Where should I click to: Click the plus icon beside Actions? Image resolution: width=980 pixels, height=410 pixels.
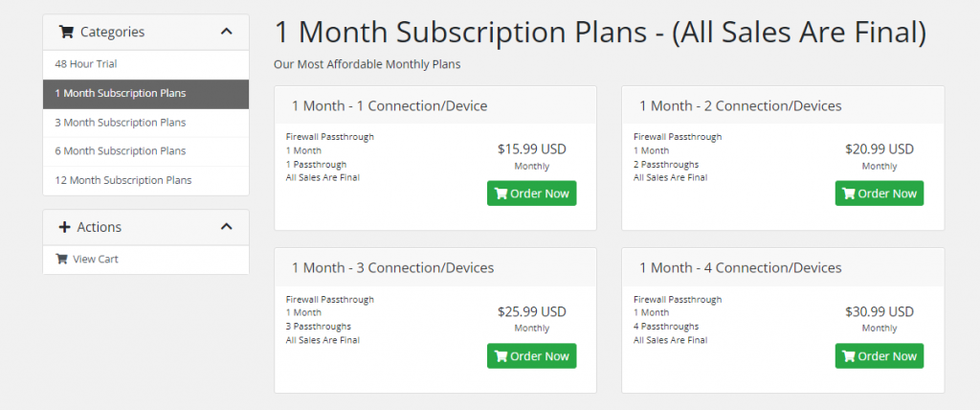pos(65,227)
